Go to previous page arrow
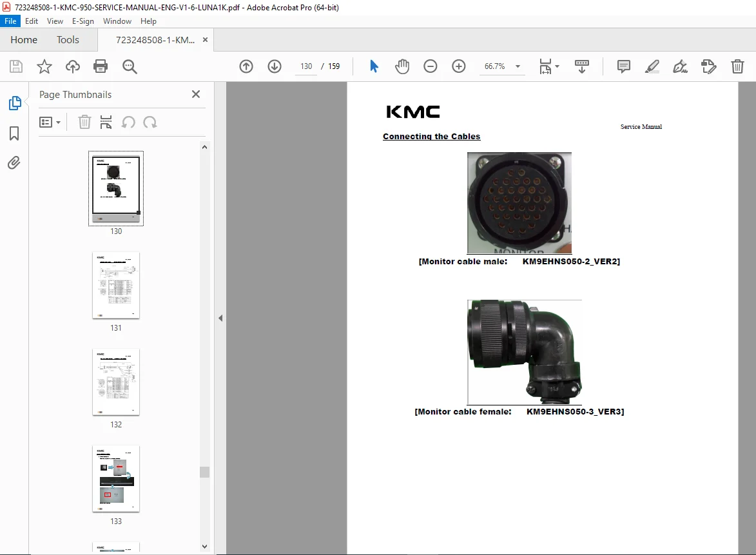The height and width of the screenshot is (555, 756). (246, 66)
